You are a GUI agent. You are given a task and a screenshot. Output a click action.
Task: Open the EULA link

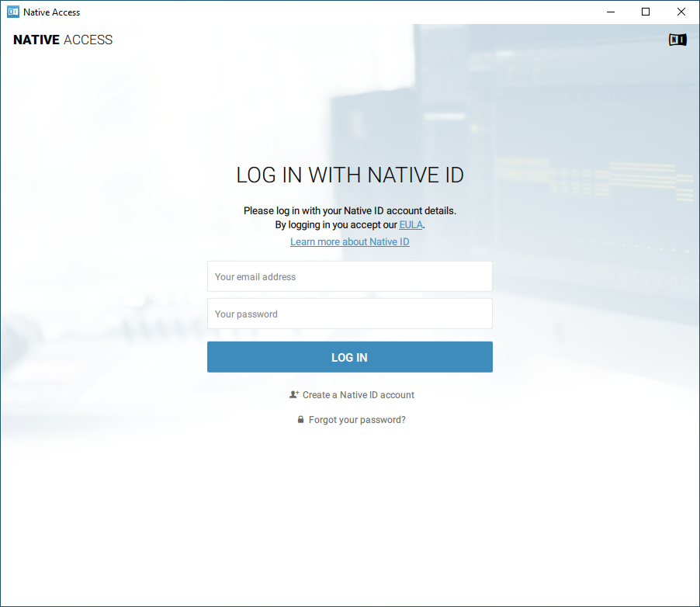tap(411, 224)
